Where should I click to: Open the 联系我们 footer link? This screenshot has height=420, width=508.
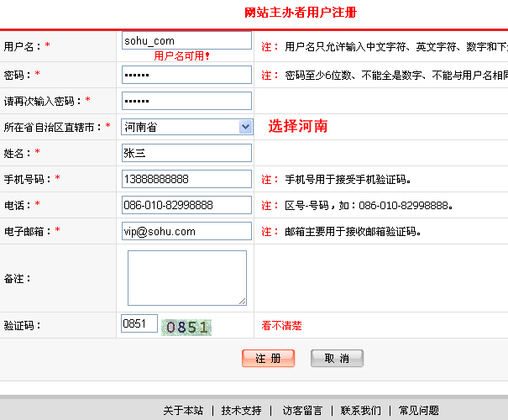(360, 411)
